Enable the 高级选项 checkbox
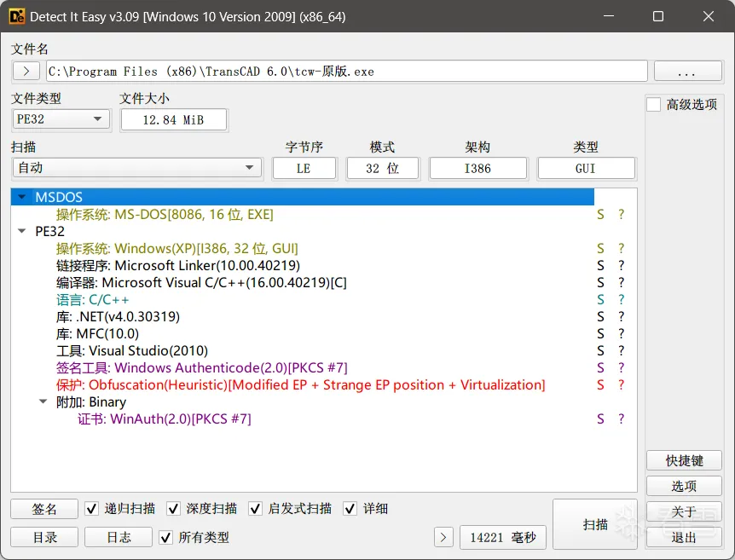 (654, 104)
